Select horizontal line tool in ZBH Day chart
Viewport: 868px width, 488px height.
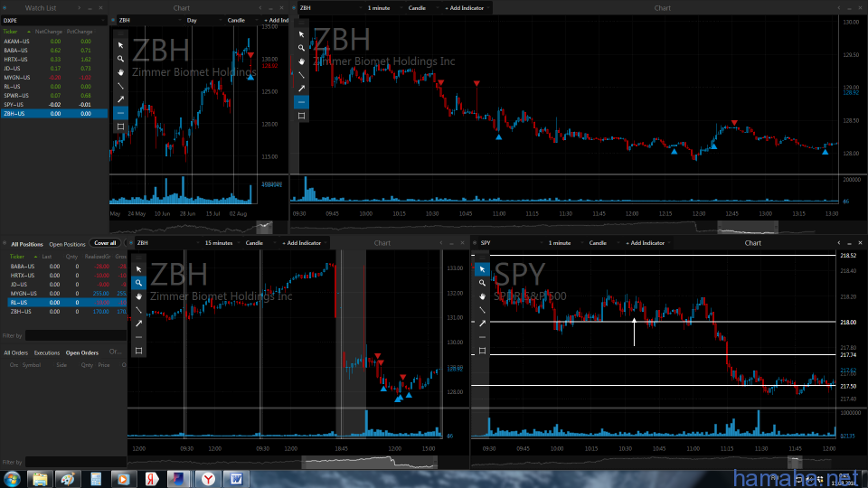[120, 113]
